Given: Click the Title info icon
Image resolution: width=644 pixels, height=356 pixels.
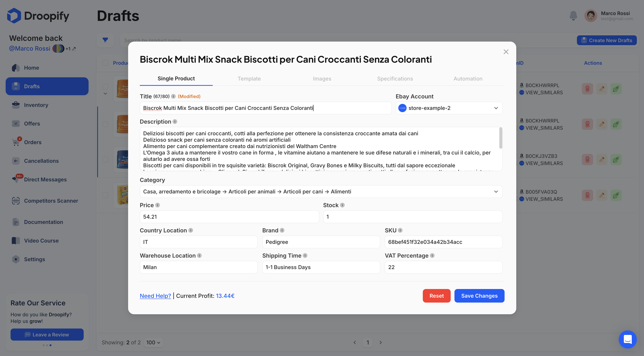Looking at the screenshot, I should click(173, 96).
